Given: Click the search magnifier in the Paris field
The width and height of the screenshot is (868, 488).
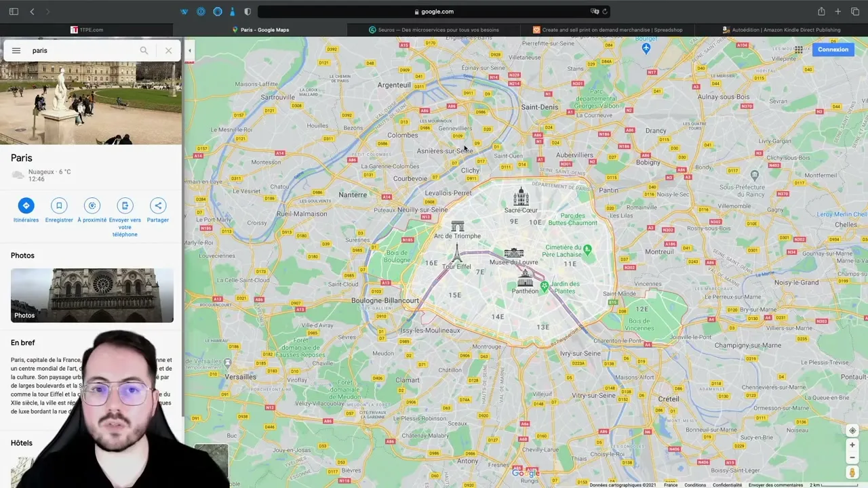Looking at the screenshot, I should pos(144,50).
